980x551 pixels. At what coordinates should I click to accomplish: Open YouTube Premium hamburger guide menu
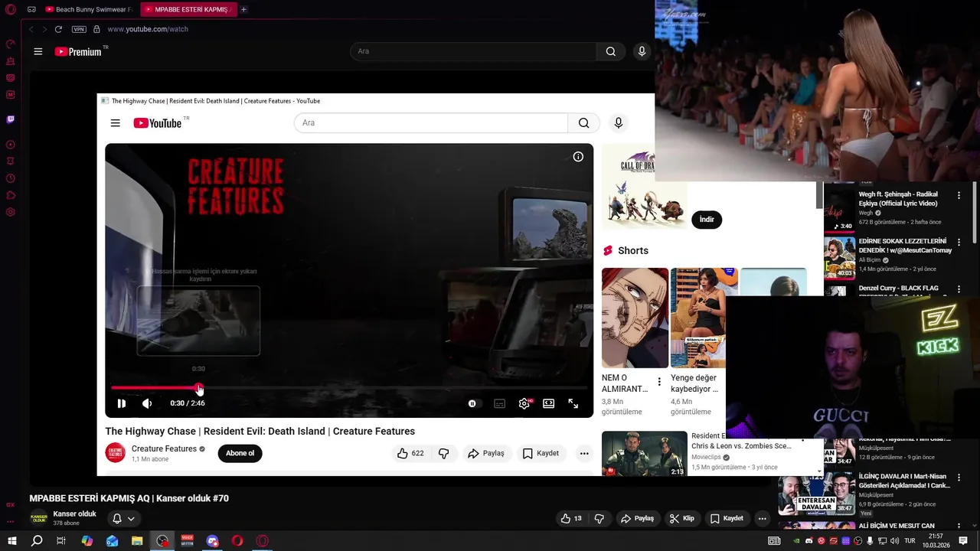click(x=38, y=51)
